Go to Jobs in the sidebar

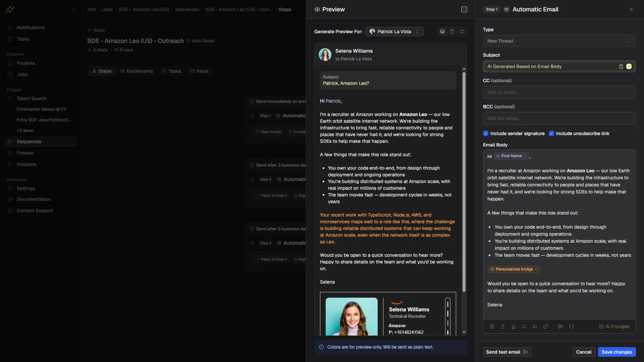click(x=41, y=74)
